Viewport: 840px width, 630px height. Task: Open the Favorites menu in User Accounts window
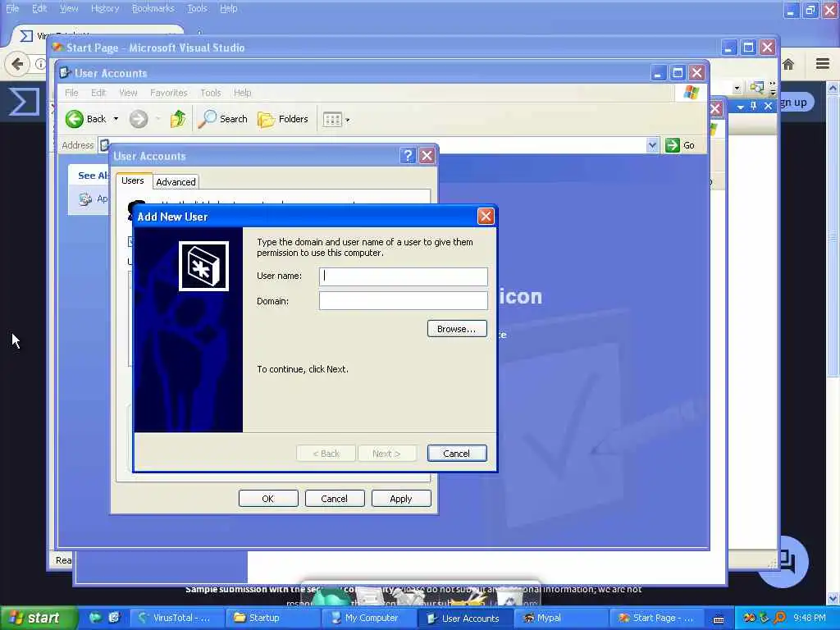coord(169,93)
